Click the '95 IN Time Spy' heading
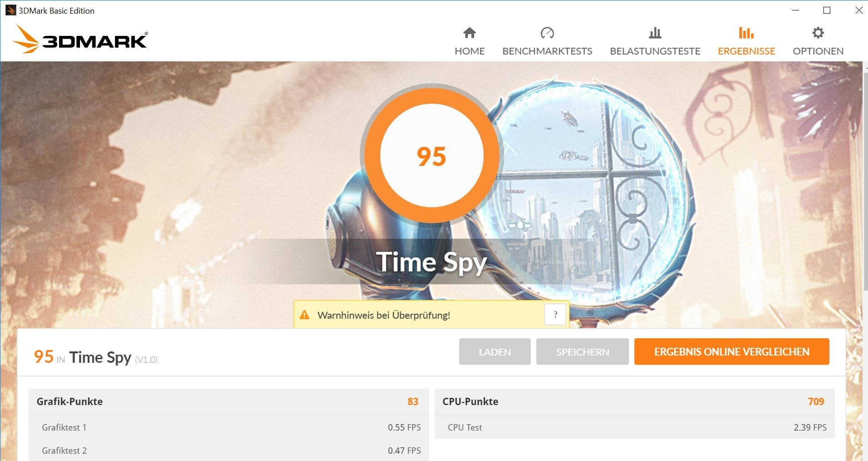The image size is (868, 461). point(83,357)
